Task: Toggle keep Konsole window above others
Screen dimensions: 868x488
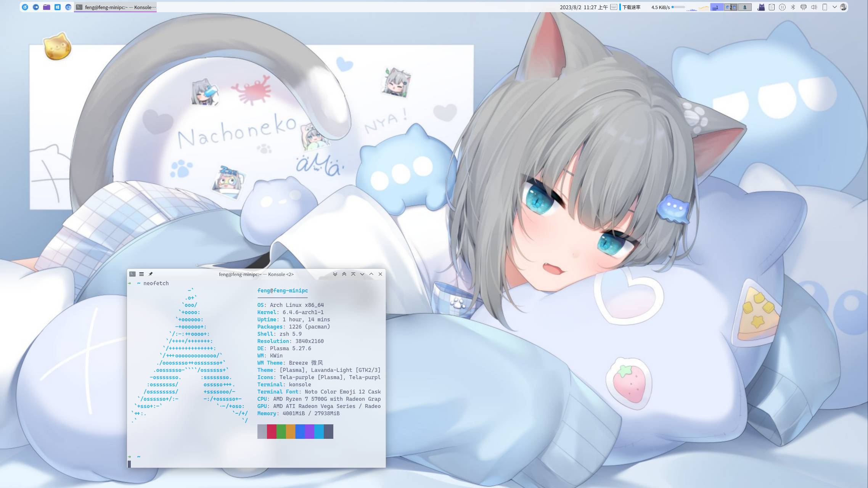Action: tap(344, 274)
